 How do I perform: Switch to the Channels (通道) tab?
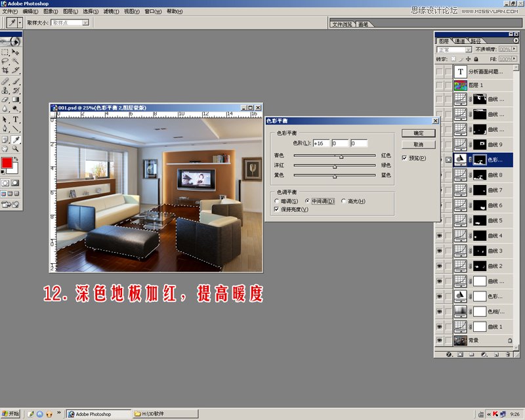tap(460, 41)
